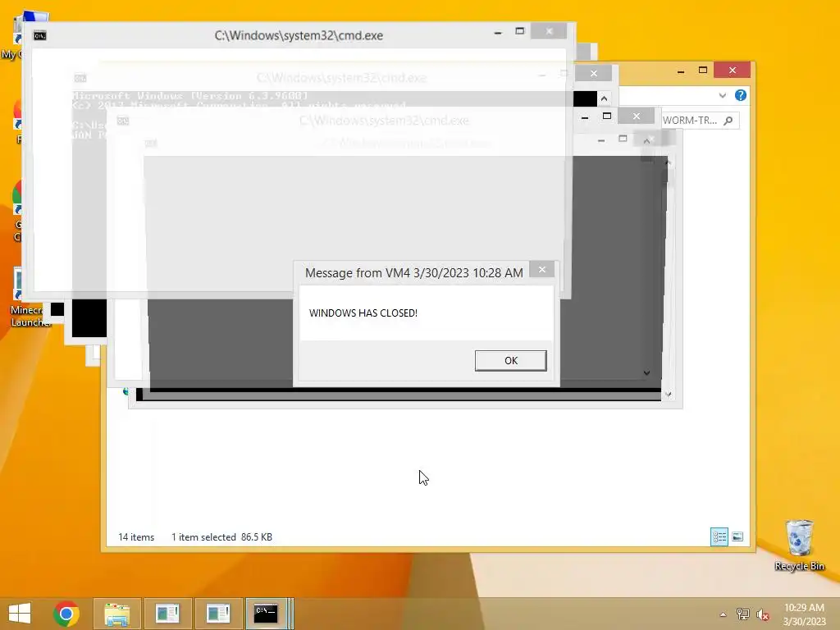Expand the File Explorer ribbon chevron
The width and height of the screenshot is (840, 630).
coord(722,95)
